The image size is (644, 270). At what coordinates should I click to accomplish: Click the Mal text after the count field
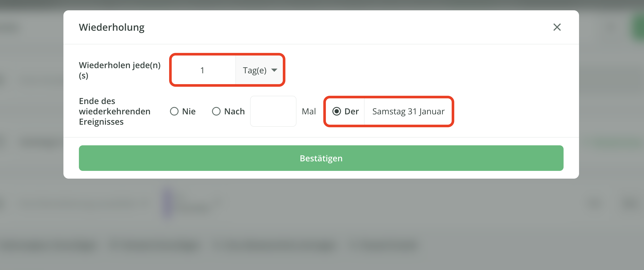309,111
